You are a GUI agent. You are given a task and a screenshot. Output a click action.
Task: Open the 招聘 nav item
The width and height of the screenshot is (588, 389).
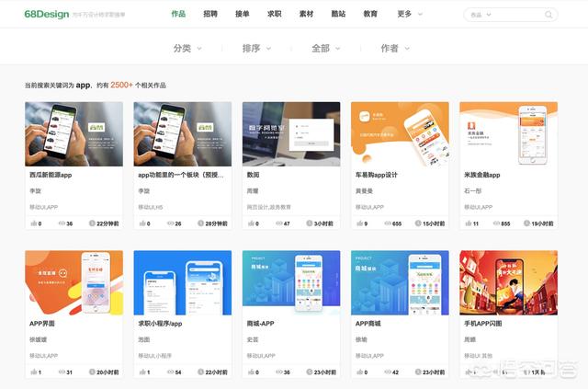(x=210, y=14)
